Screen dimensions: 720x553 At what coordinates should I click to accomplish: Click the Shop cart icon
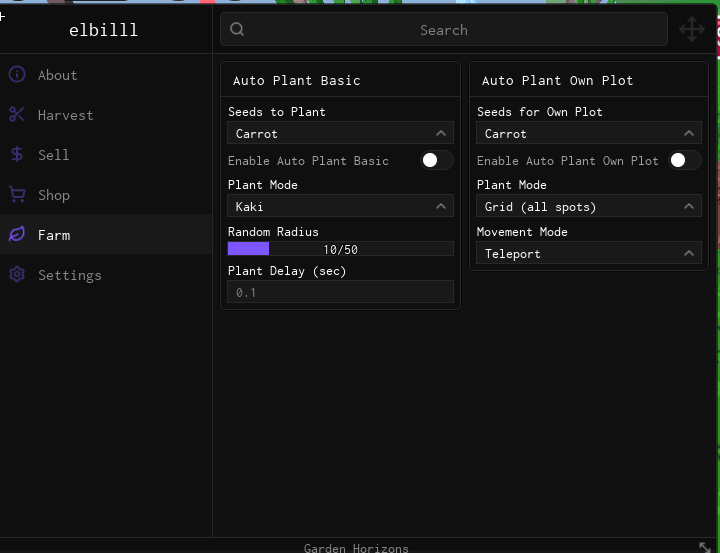tap(17, 194)
